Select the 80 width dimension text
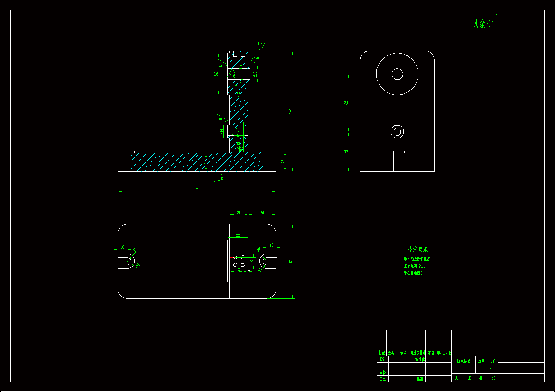The height and width of the screenshot is (392, 555). (x=291, y=261)
